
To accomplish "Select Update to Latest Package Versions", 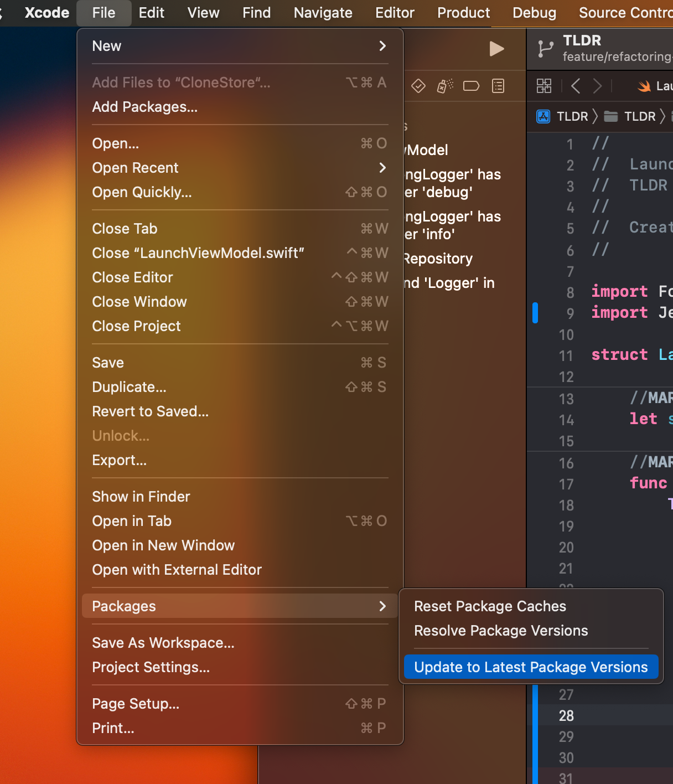I will click(531, 667).
